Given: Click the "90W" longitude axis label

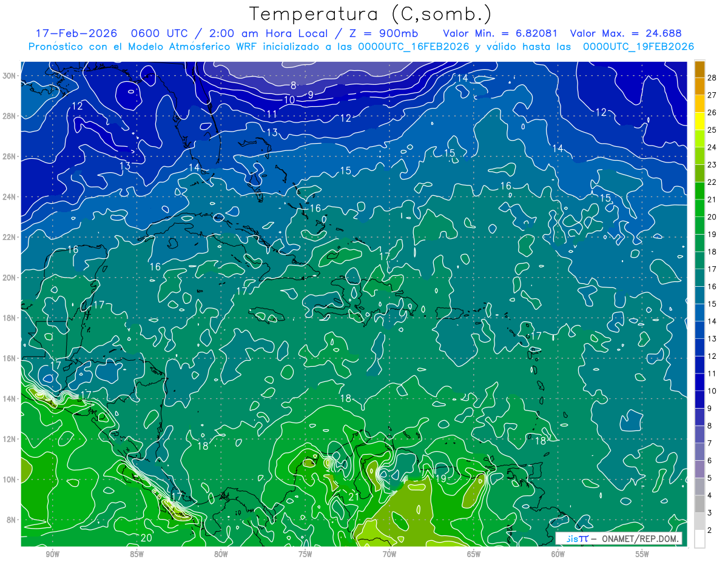Looking at the screenshot, I should pos(52,554).
